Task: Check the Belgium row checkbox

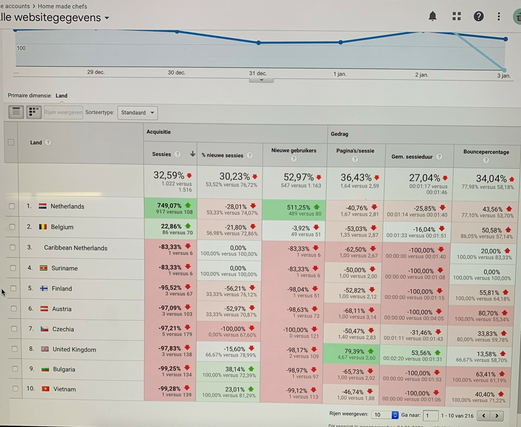Action: click(12, 227)
